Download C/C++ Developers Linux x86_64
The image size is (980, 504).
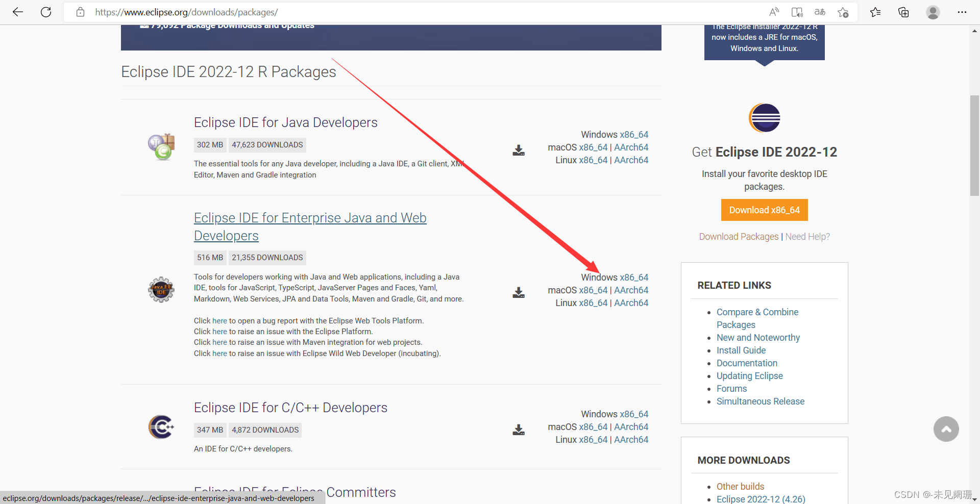click(593, 440)
